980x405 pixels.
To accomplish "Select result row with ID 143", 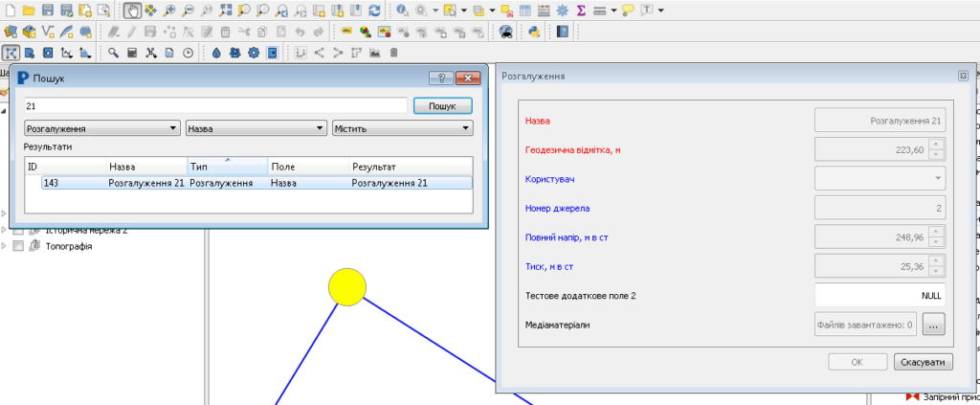I will 256,183.
